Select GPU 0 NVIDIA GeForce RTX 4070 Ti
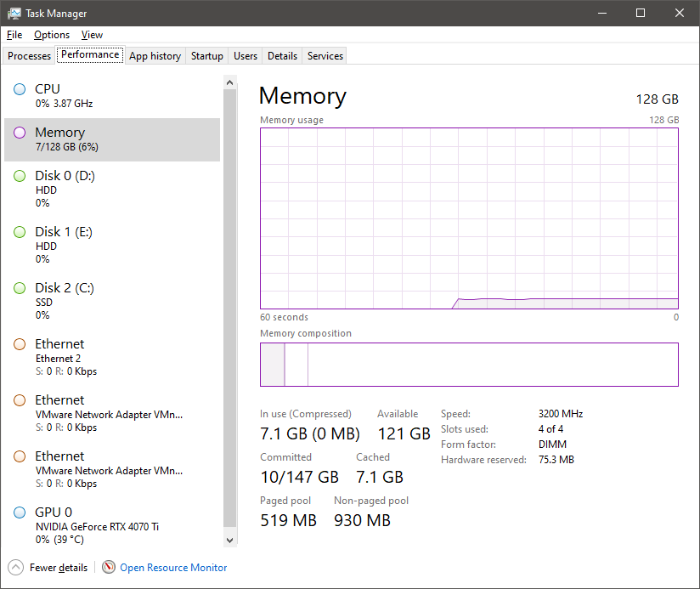Viewport: 700px width, 589px height. [x=112, y=525]
